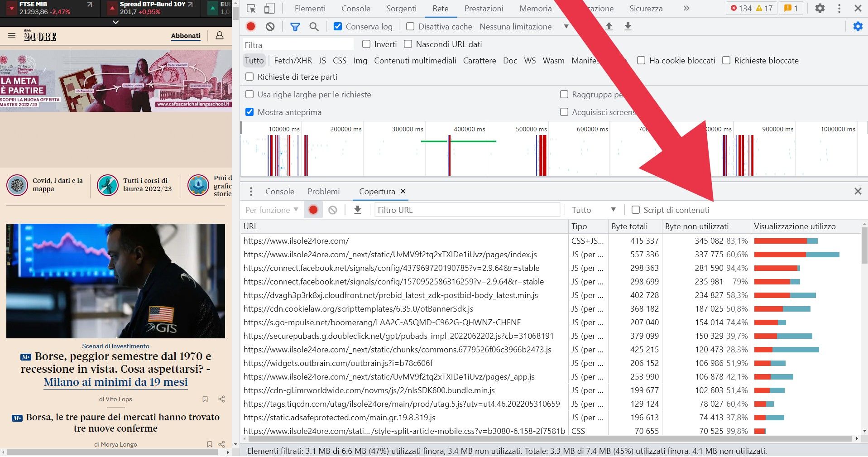Open the DevTools three-dot menu
Screen dimensions: 868x457
(x=839, y=8)
